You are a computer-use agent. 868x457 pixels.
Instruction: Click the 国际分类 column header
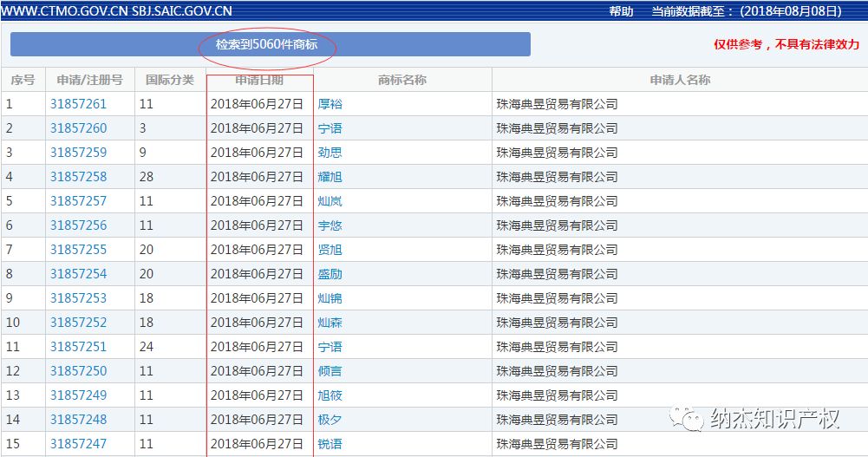(170, 80)
